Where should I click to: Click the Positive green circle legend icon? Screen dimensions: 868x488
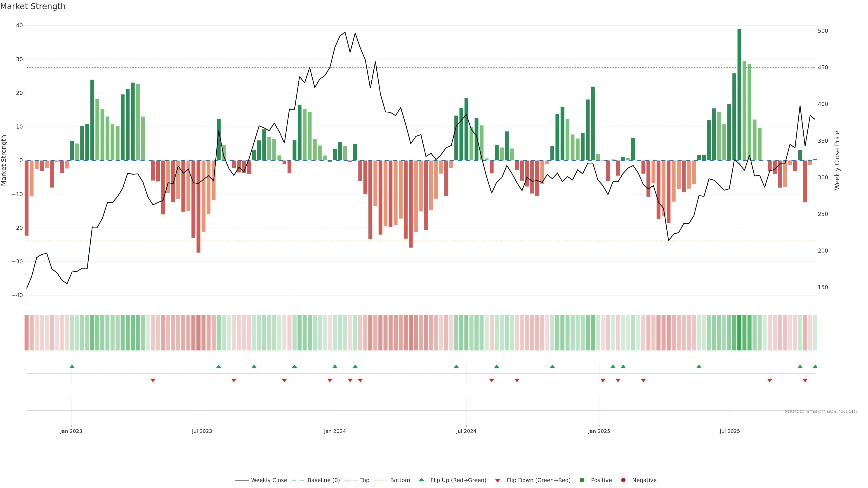(582, 480)
